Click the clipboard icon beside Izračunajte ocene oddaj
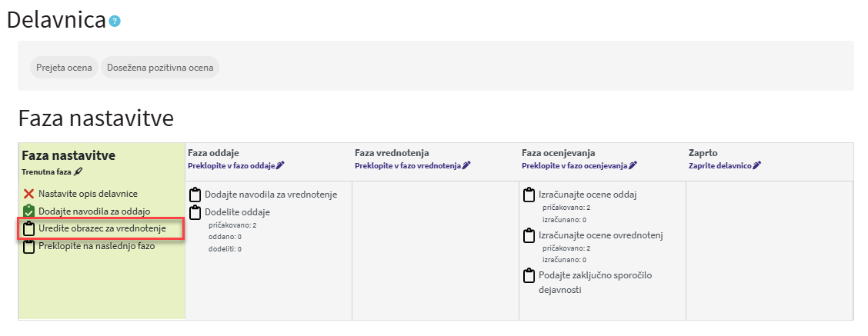 pyautogui.click(x=529, y=195)
